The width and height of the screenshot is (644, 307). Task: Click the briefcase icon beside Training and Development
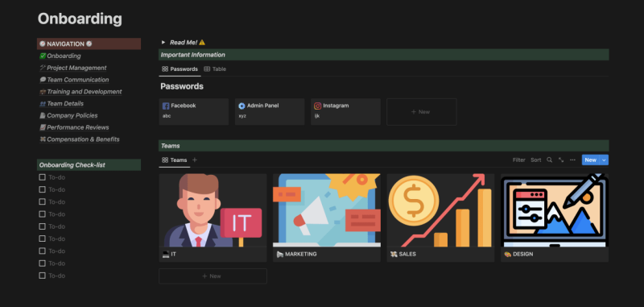[x=43, y=92]
